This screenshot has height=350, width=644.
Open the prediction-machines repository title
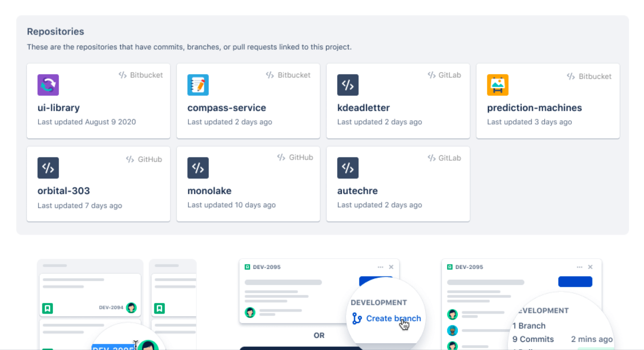tap(534, 108)
